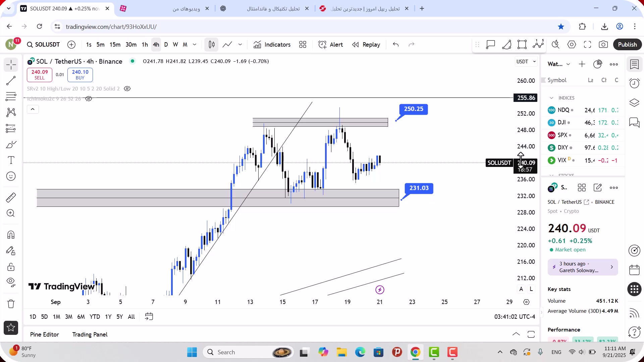Add a symbol to compare
The width and height of the screenshot is (644, 362).
pyautogui.click(x=71, y=45)
